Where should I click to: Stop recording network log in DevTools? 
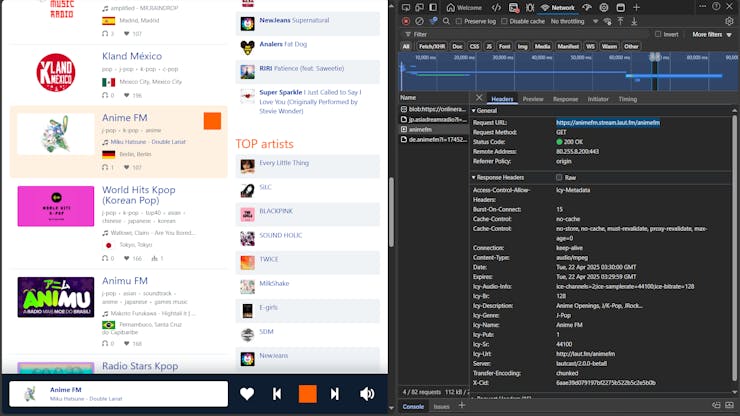pos(406,21)
